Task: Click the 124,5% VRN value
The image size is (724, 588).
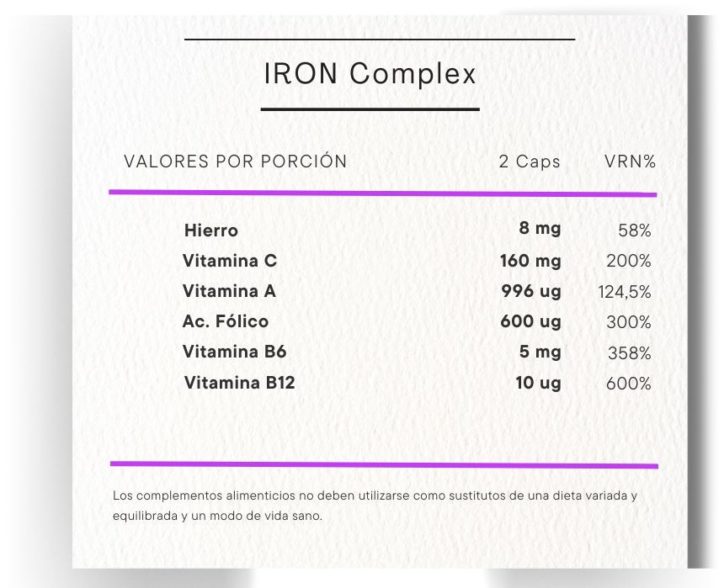Action: coord(624,292)
